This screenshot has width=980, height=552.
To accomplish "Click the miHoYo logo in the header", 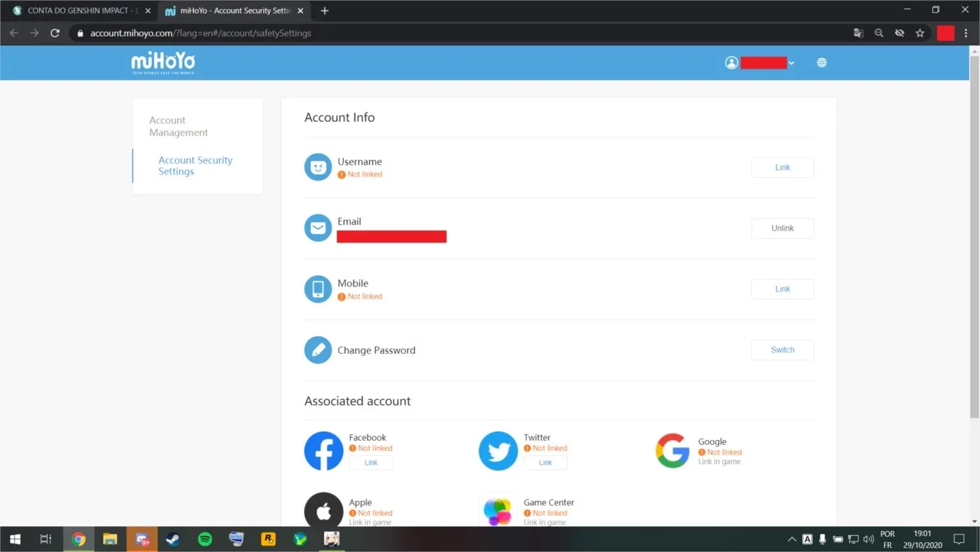I will point(163,63).
